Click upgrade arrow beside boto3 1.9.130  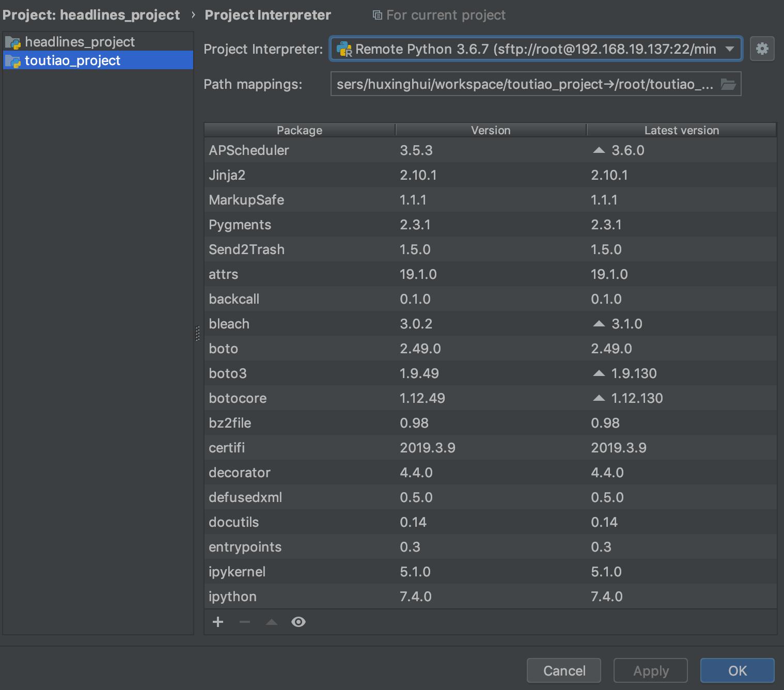coord(599,373)
